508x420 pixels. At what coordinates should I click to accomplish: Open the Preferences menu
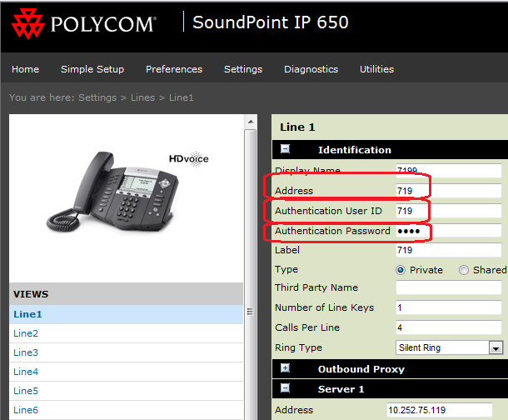click(174, 69)
